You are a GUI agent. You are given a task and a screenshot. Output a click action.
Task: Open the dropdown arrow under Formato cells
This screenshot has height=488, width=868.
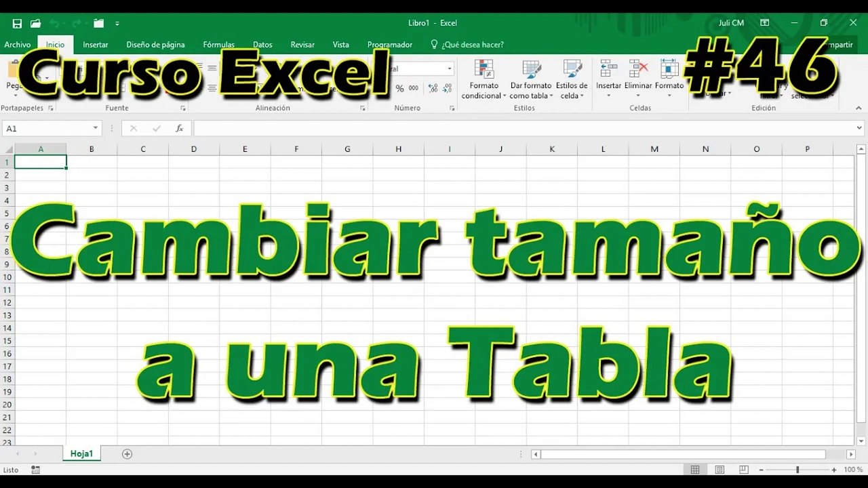(669, 96)
